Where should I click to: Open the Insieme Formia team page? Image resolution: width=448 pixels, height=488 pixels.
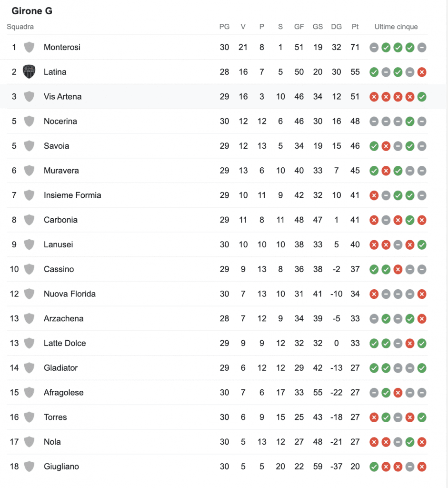[72, 195]
